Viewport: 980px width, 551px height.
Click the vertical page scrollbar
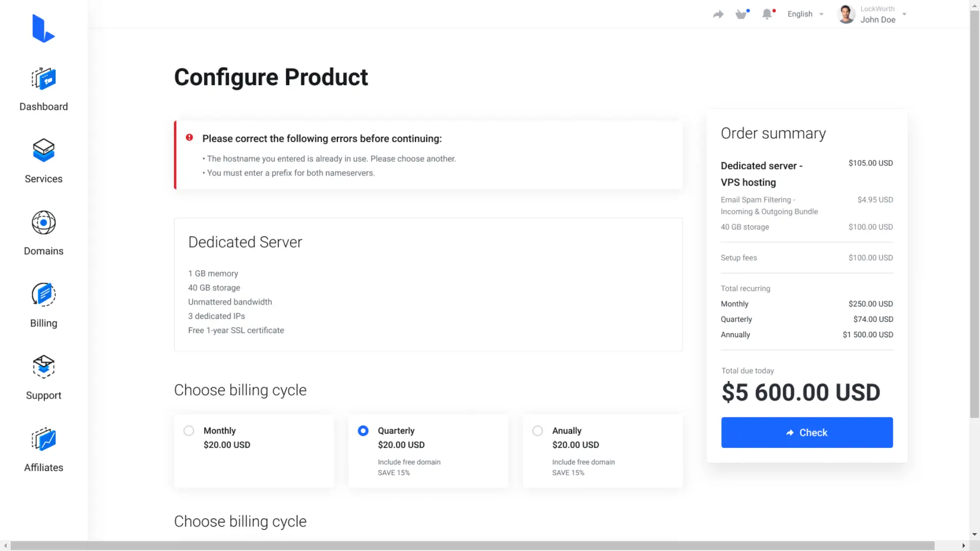[974, 214]
